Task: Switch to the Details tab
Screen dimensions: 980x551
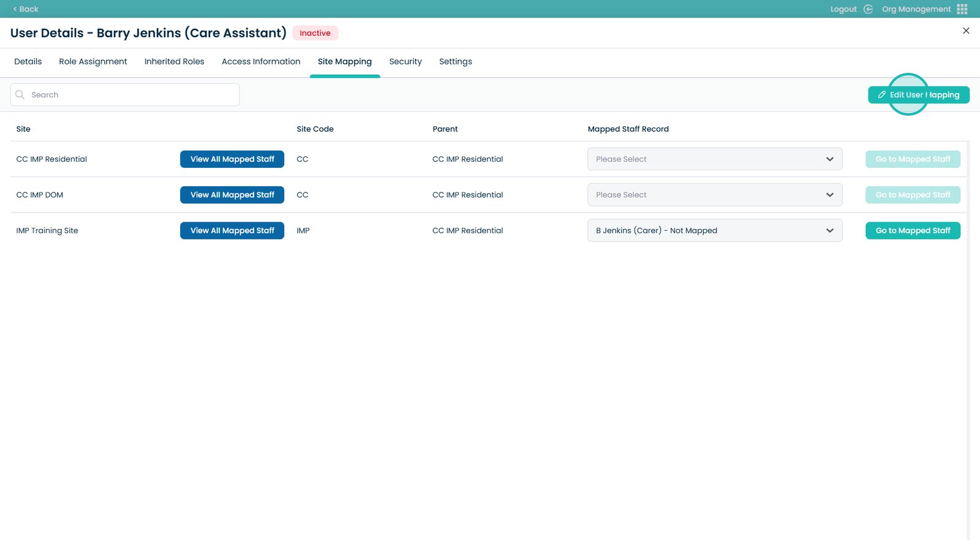Action: [x=28, y=62]
